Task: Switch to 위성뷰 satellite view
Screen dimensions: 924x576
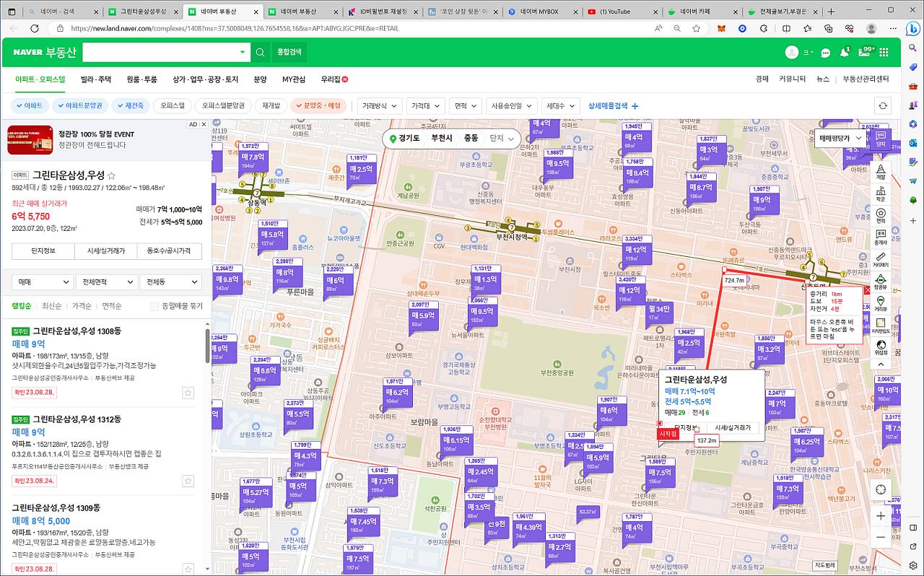Action: click(x=881, y=348)
